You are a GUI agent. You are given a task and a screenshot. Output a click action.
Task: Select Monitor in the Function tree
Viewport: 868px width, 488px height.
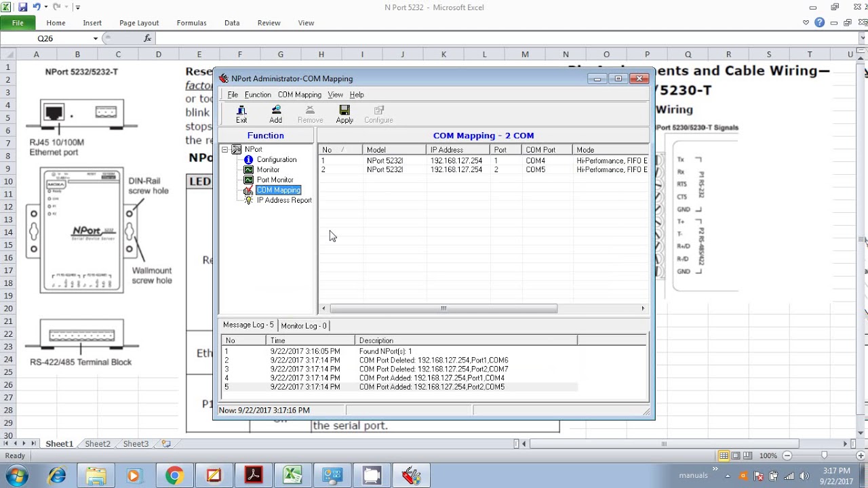pos(268,169)
